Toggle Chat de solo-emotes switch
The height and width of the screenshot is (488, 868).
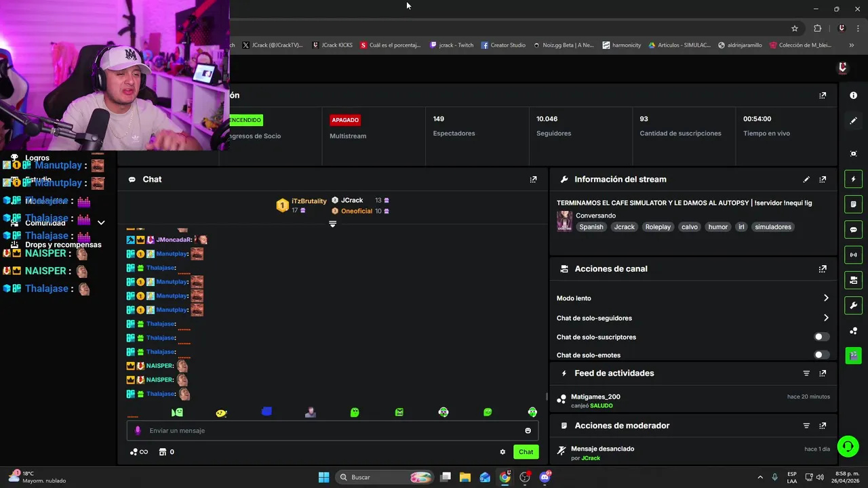(821, 355)
